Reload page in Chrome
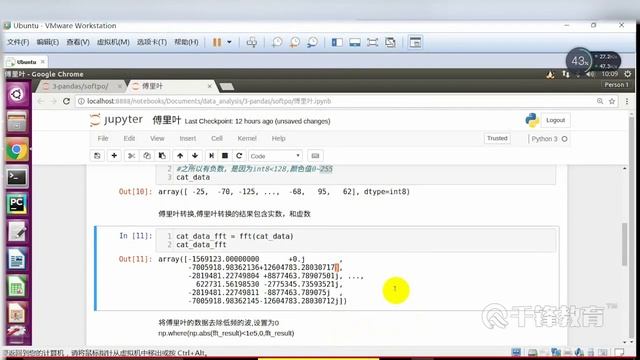640x360 pixels. click(67, 101)
